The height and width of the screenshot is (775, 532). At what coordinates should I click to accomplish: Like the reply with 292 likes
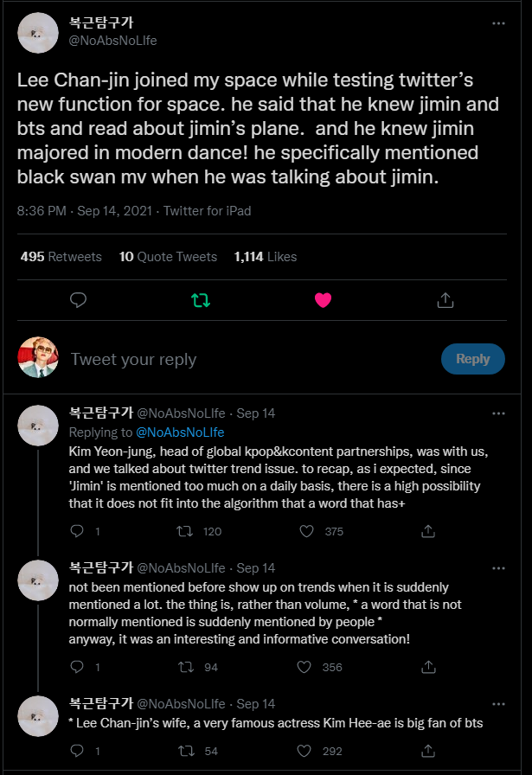coord(304,751)
